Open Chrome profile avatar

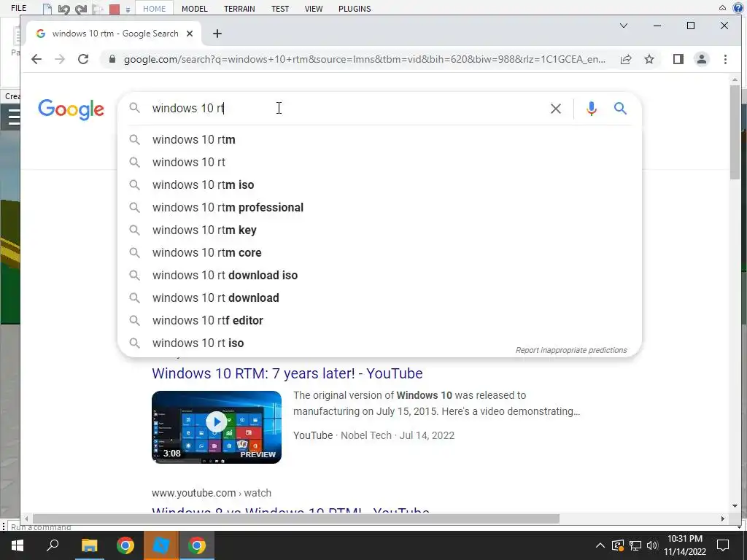pyautogui.click(x=701, y=59)
